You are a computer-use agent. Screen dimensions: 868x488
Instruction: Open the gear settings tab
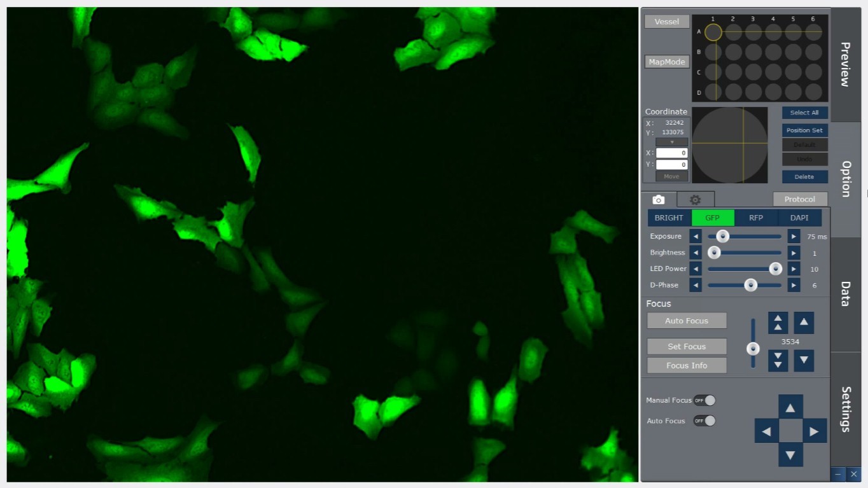(695, 199)
